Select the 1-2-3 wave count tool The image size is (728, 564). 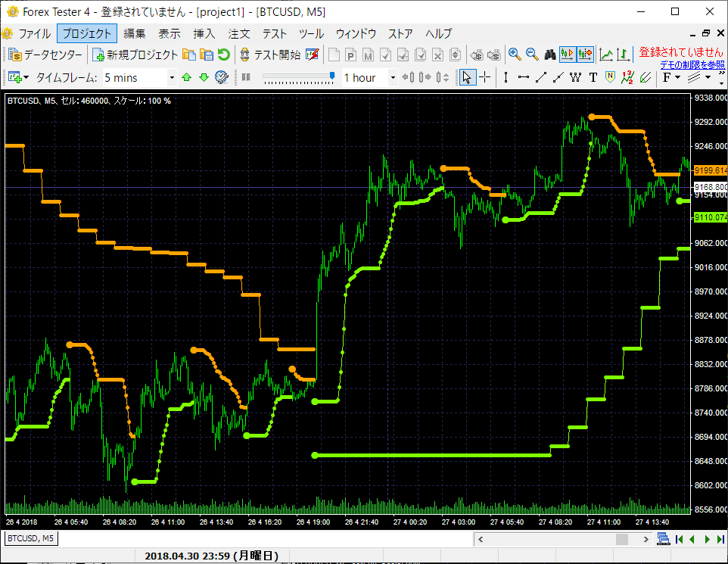[627, 77]
